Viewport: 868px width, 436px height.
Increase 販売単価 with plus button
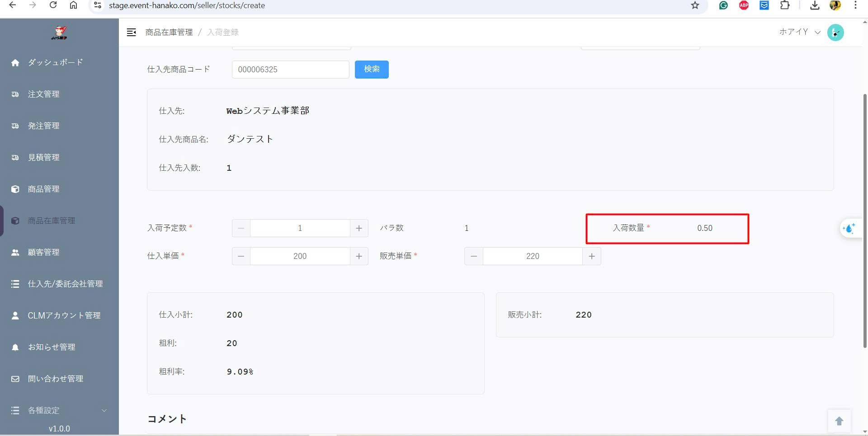[x=591, y=256]
